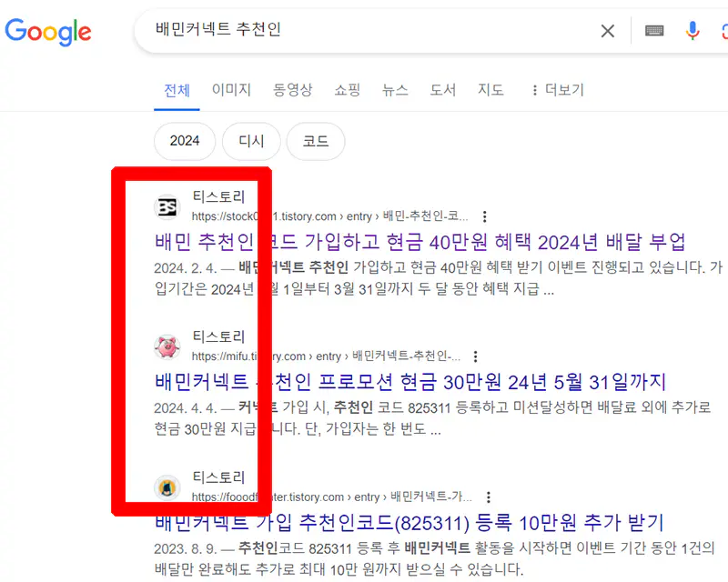Open more options for the mifu tistory result

[475, 356]
